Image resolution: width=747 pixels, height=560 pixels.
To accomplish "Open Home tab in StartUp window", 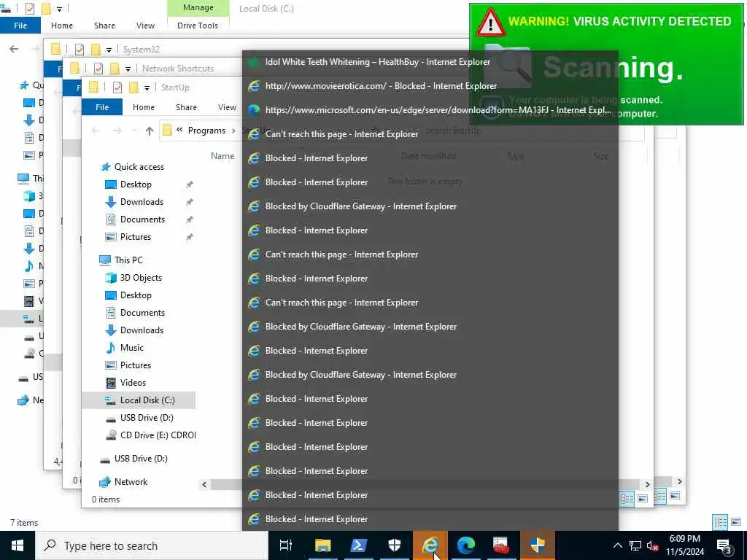I will (144, 107).
